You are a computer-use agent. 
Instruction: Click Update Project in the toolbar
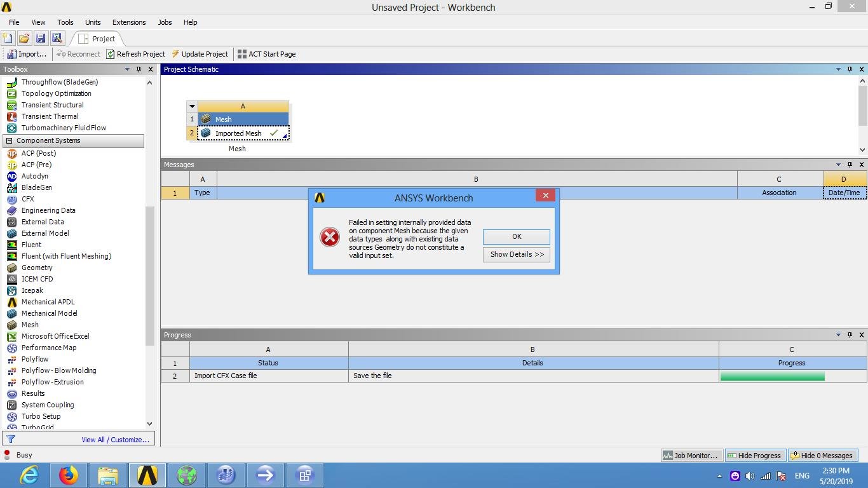[x=200, y=54]
